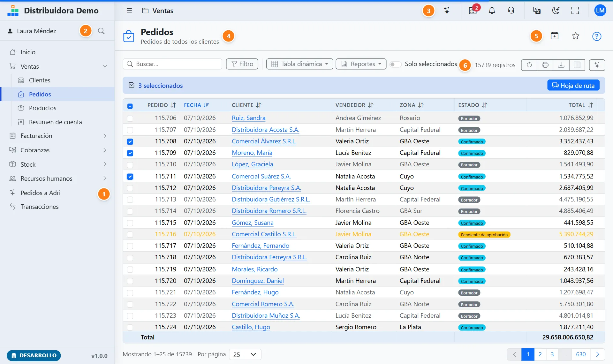Open the AI sparkle assistant in the top bar
This screenshot has height=364, width=613.
pyautogui.click(x=447, y=11)
